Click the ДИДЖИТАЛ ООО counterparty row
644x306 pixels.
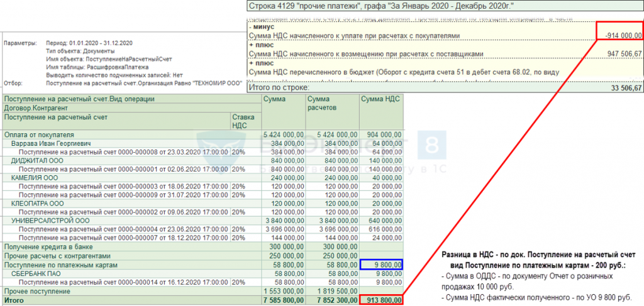(38, 161)
